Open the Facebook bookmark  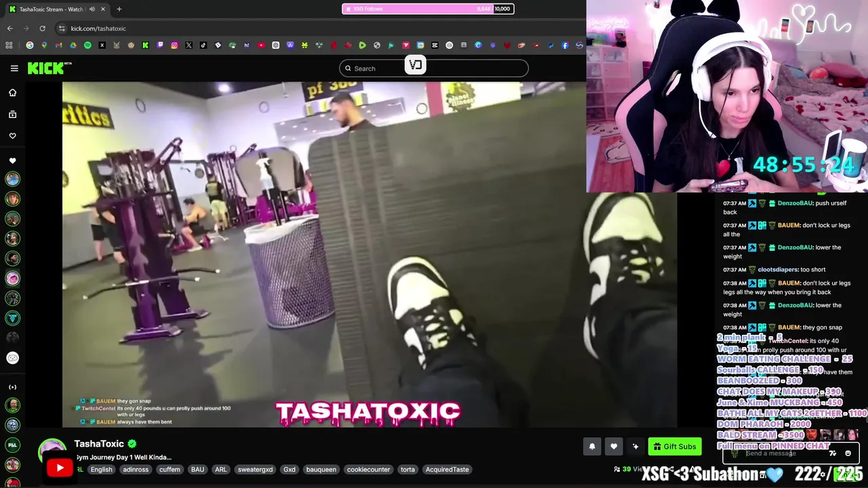pyautogui.click(x=565, y=45)
